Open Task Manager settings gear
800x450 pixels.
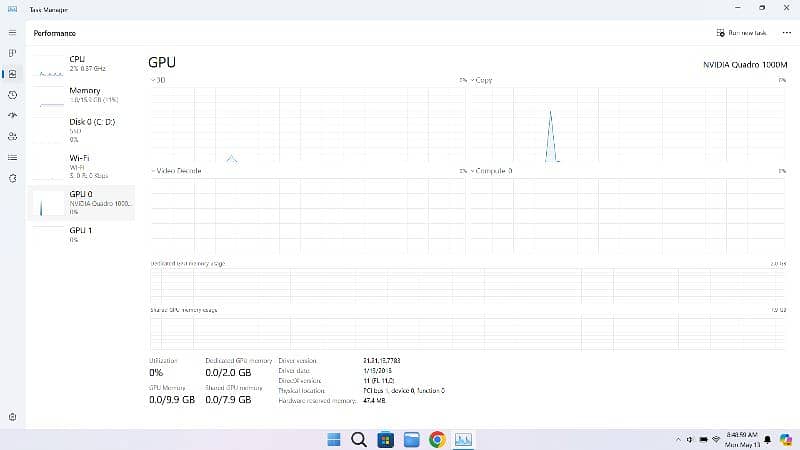tap(12, 416)
